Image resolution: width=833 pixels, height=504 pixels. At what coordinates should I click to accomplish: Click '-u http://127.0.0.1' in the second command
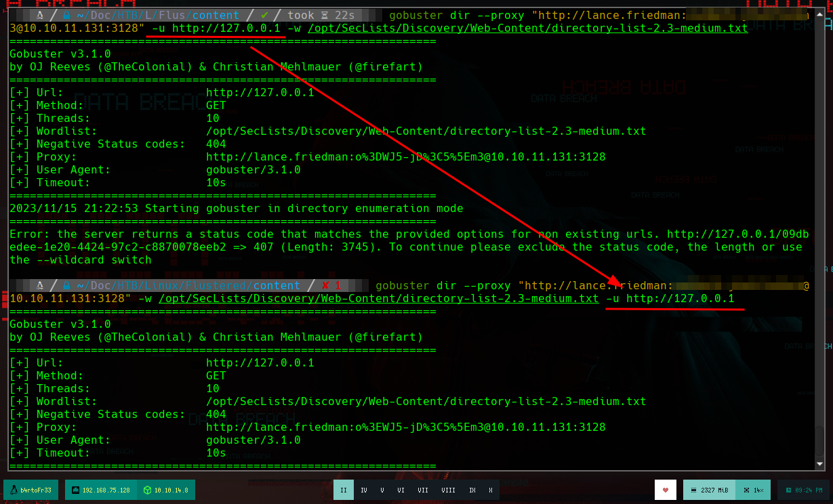point(670,298)
